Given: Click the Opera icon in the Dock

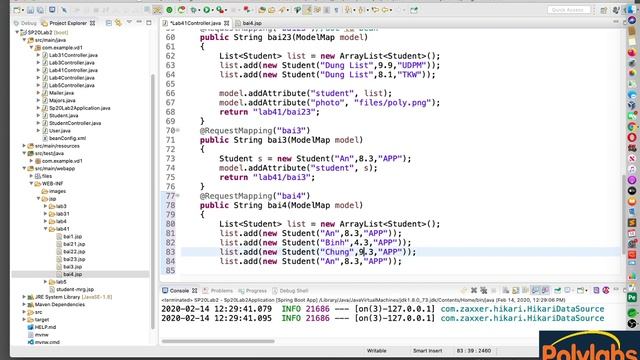Looking at the screenshot, I should coord(632,137).
